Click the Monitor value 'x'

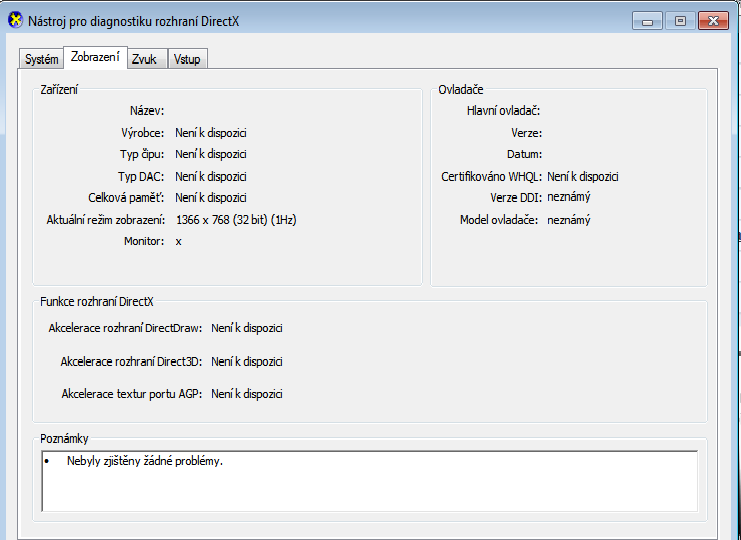[x=179, y=241]
